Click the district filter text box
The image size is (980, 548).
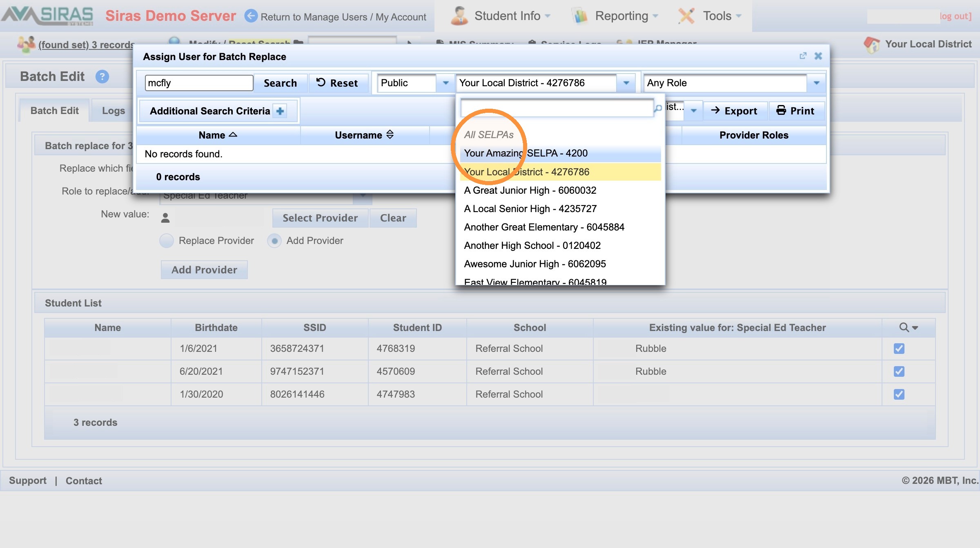coord(557,108)
